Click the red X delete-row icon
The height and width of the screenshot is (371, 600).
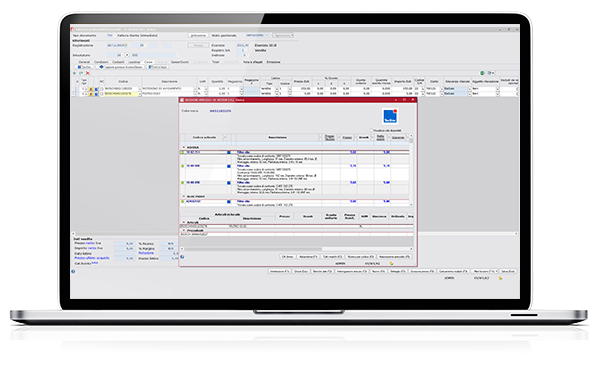[88, 73]
